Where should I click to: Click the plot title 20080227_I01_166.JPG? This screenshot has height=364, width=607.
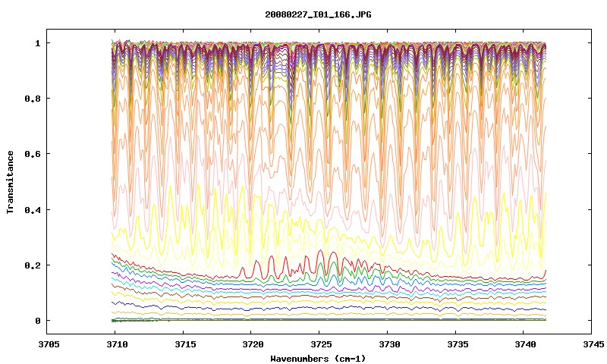tap(318, 14)
